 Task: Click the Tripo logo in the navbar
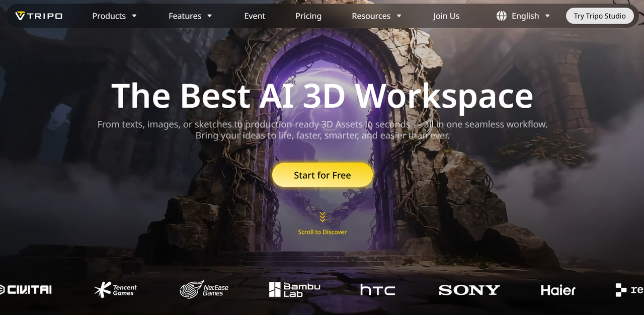click(x=39, y=16)
